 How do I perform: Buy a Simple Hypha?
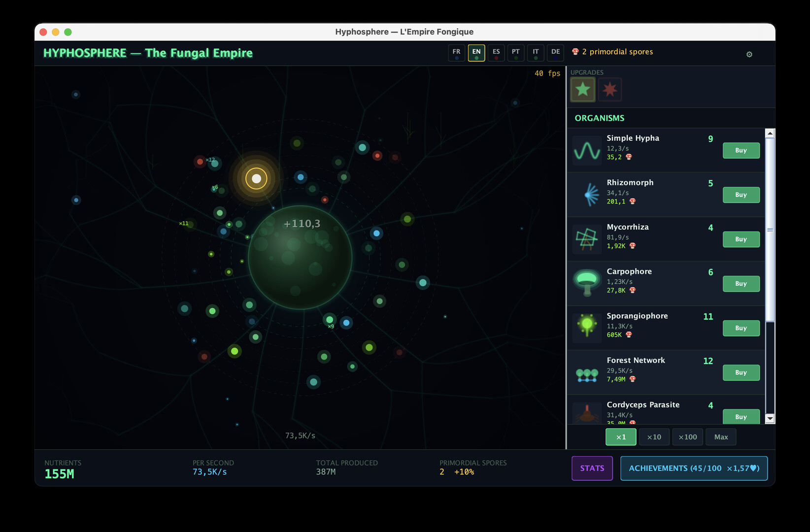741,151
